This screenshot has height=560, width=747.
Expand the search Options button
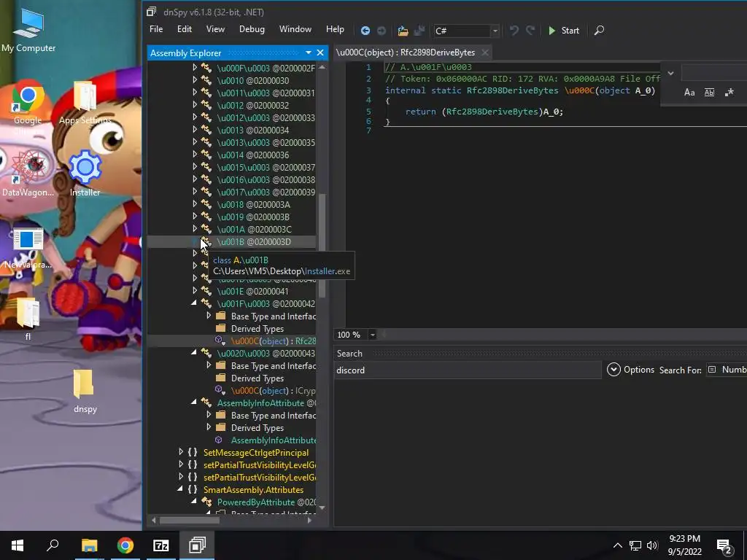coord(630,370)
